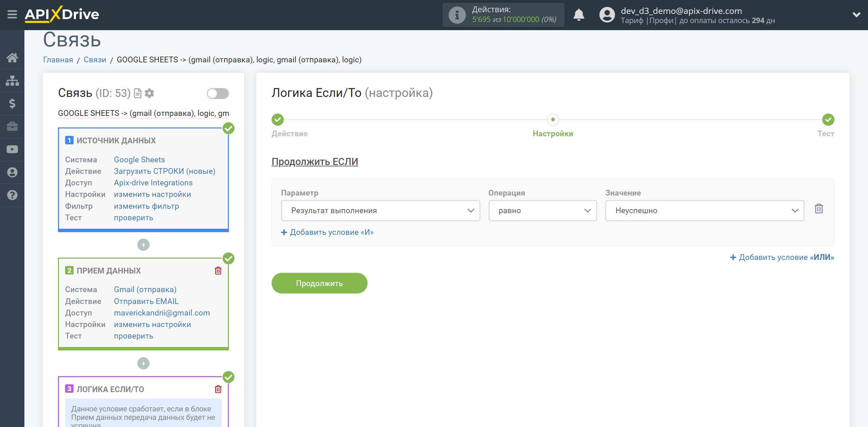Image resolution: width=868 pixels, height=427 pixels.
Task: Toggle the connection on/off switch
Action: click(x=218, y=94)
